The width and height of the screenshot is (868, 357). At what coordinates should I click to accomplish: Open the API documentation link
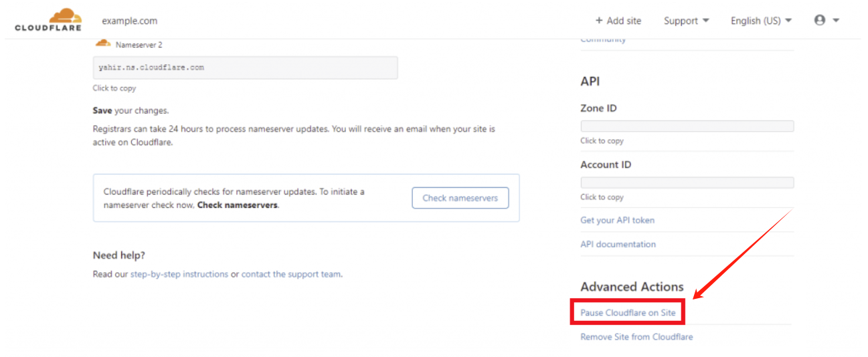click(618, 244)
